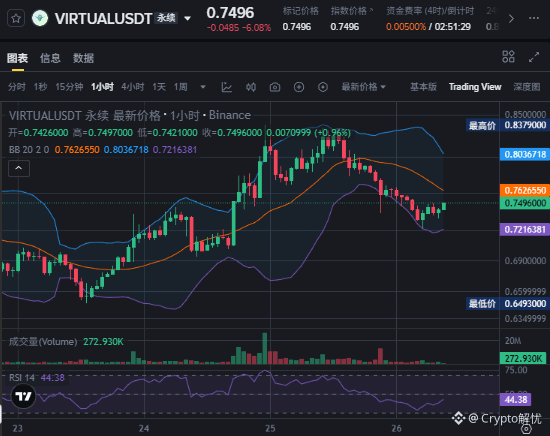This screenshot has width=550, height=436.
Task: Expand more timeframe options dropdown
Action: click(203, 87)
